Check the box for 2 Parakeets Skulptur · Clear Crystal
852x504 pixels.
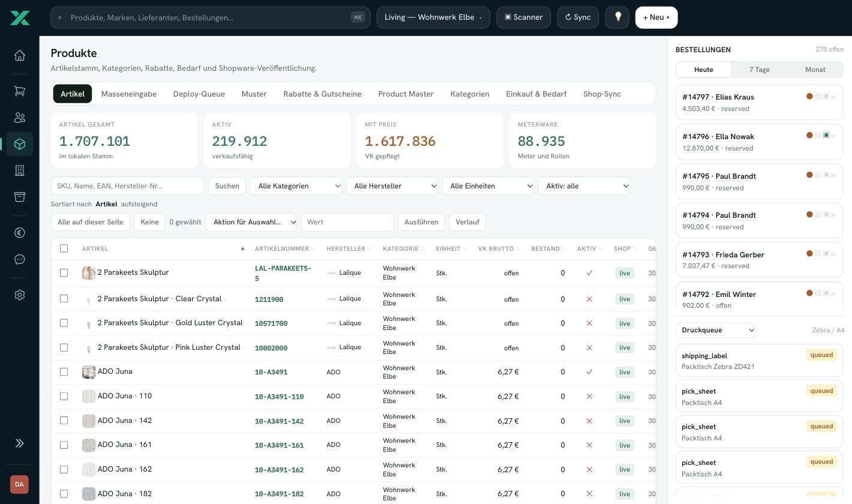(64, 299)
